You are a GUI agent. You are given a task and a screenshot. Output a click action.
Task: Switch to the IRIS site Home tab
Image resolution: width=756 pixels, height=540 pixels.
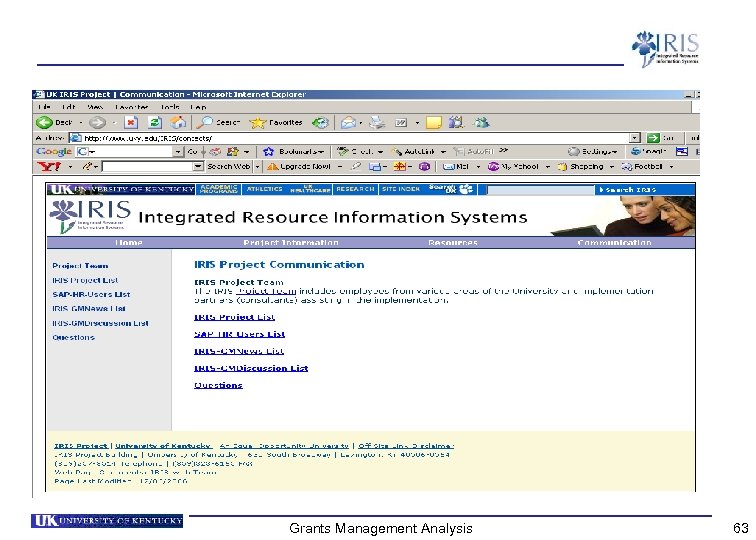tap(129, 243)
